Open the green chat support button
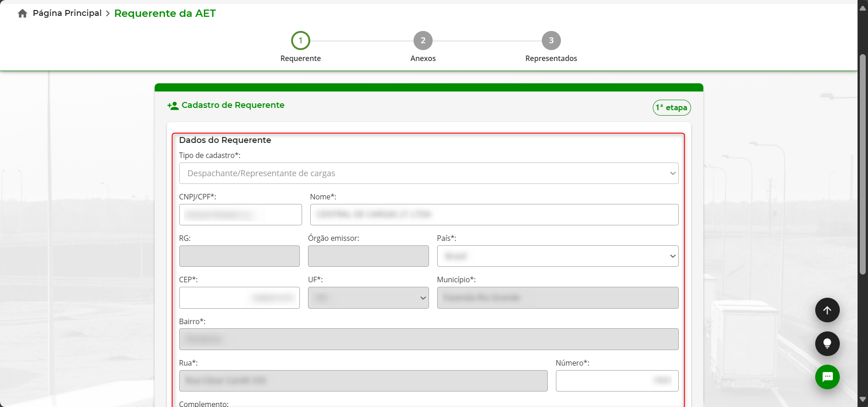Image resolution: width=868 pixels, height=407 pixels. [827, 377]
